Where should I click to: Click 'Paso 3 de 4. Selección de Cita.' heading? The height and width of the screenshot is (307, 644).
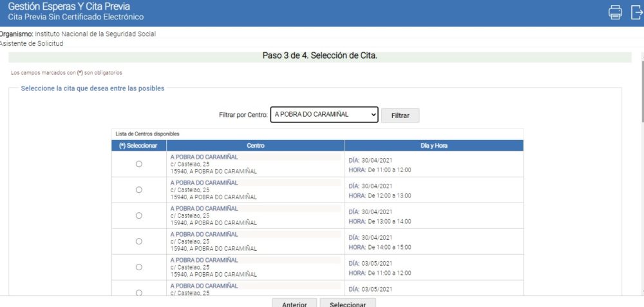(319, 55)
